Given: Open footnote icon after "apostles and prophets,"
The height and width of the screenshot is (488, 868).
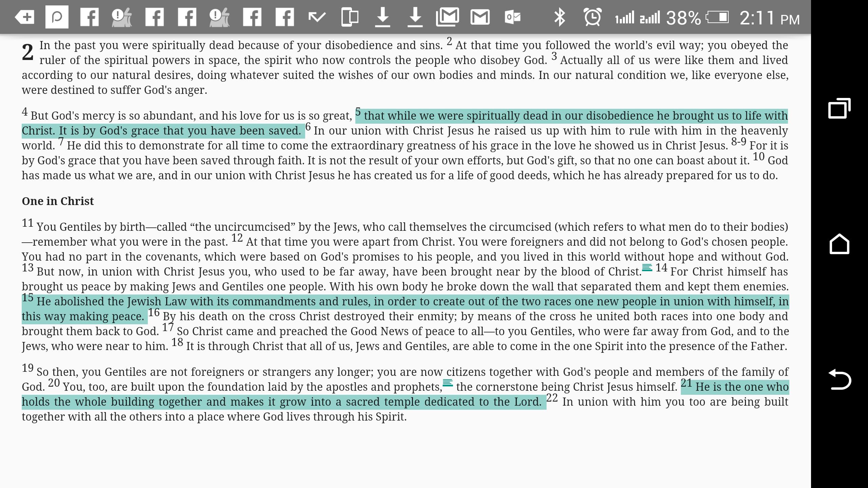Looking at the screenshot, I should (448, 383).
